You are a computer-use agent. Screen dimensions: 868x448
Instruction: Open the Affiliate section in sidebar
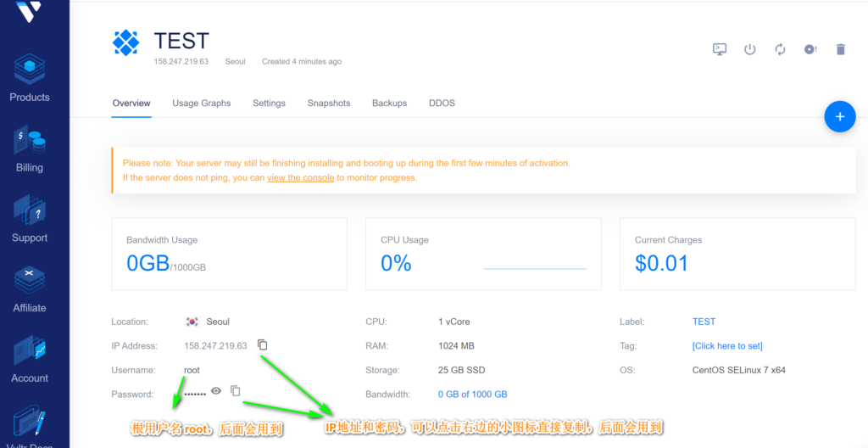30,289
